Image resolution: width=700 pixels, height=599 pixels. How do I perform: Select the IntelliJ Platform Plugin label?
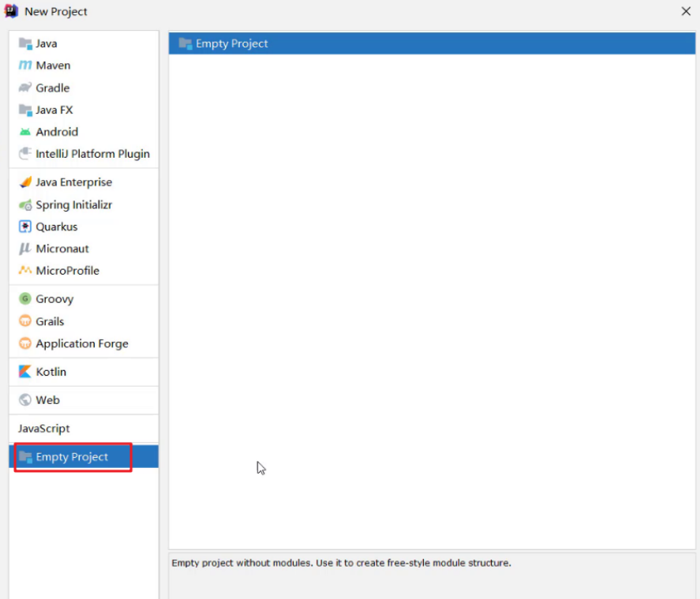click(93, 154)
